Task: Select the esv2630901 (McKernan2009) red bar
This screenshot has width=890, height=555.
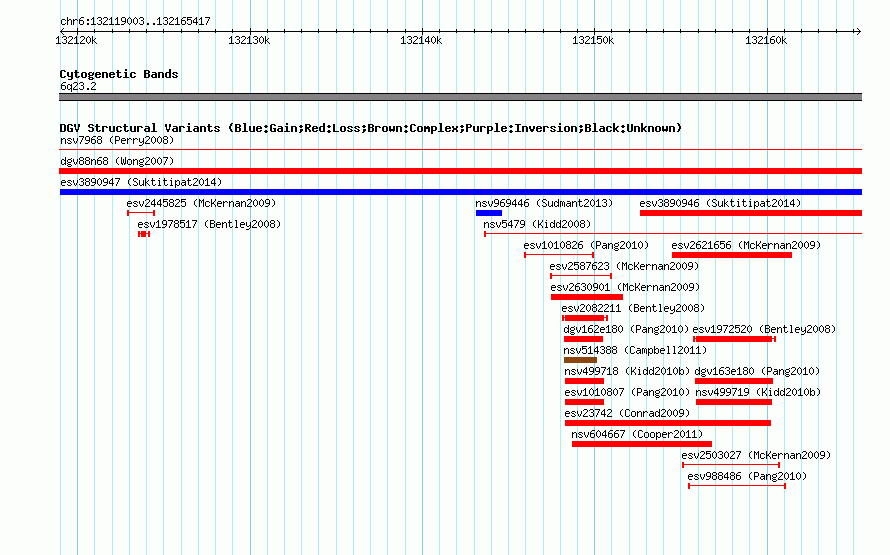Action: 587,297
